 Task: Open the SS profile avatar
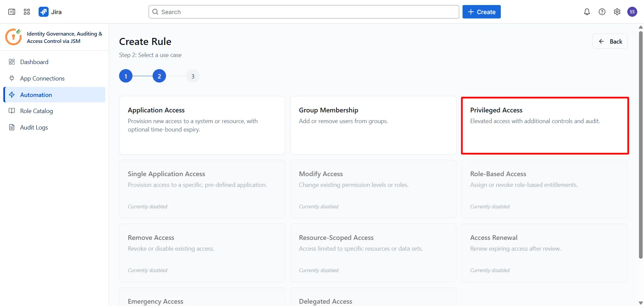coord(632,12)
